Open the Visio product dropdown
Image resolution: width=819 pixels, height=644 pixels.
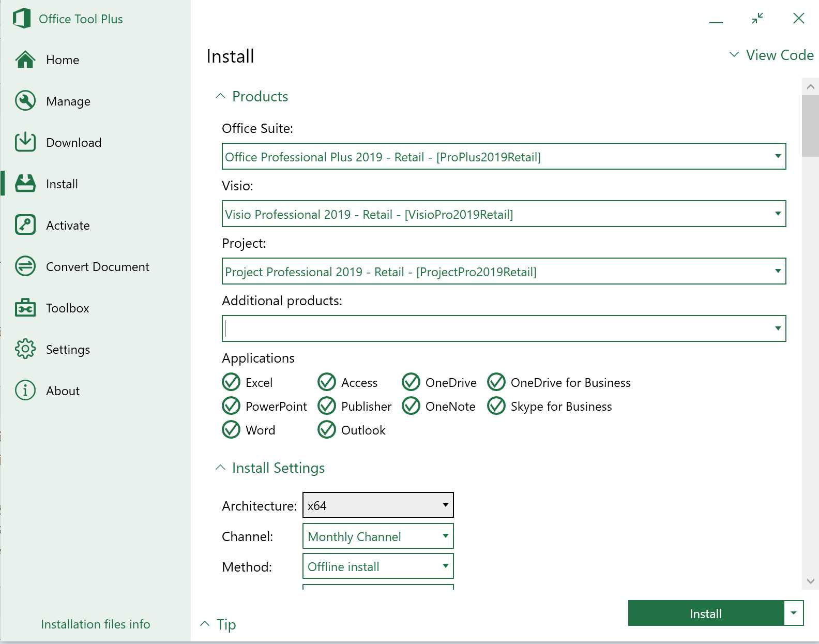(x=504, y=214)
